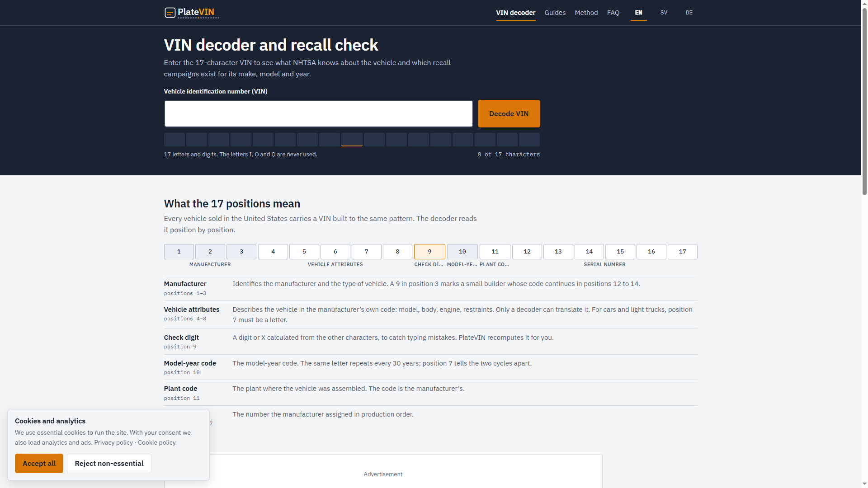Click the 'VEHICLE ATTRIBUTES' group label
The image size is (868, 488).
335,264
